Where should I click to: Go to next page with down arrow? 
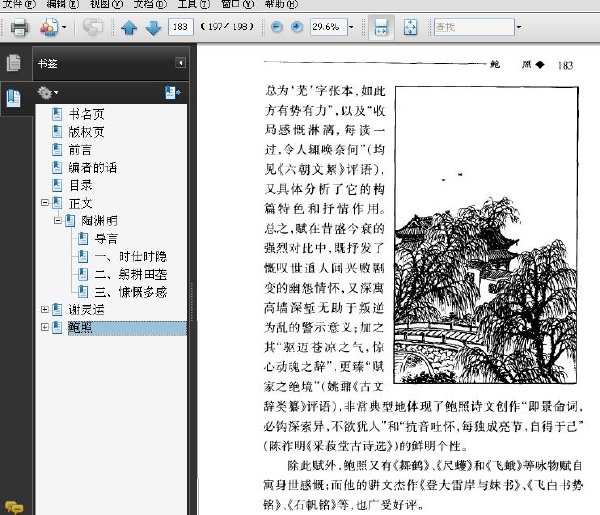click(x=153, y=28)
